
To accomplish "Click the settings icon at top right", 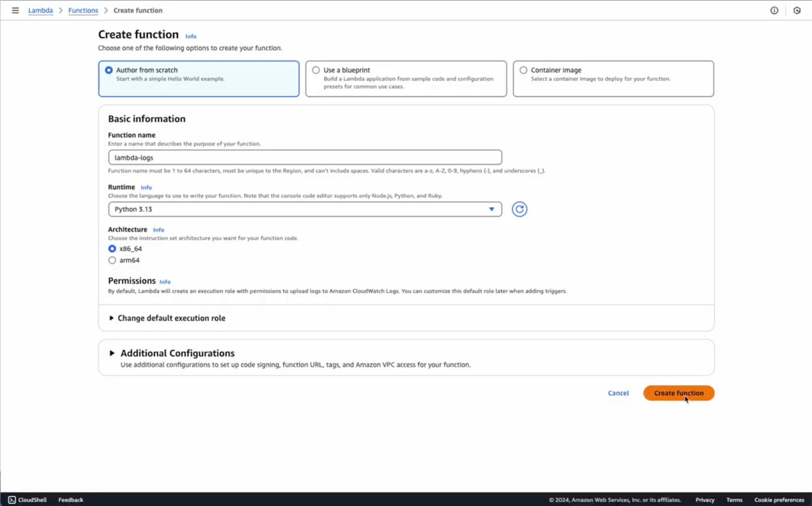I will tap(797, 10).
